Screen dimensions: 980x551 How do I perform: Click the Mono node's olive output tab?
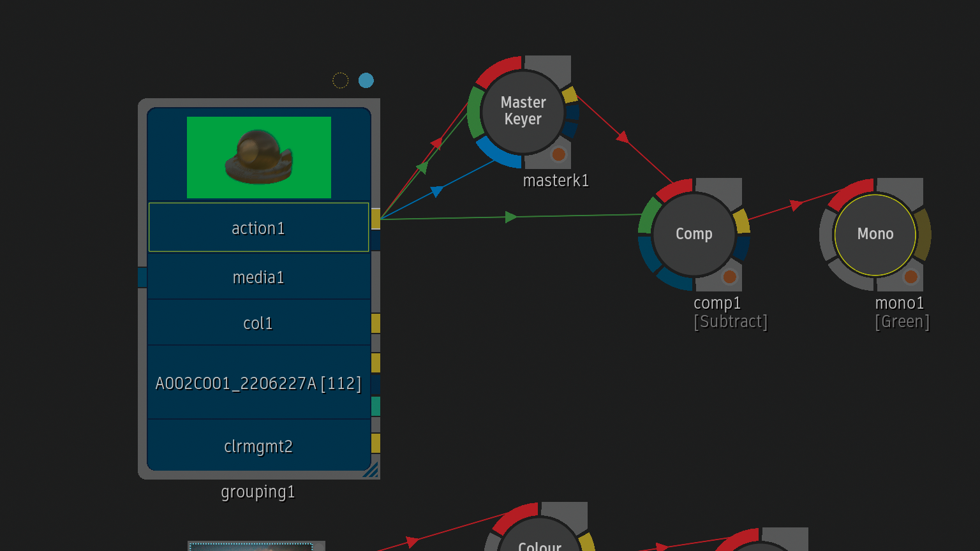coord(923,234)
